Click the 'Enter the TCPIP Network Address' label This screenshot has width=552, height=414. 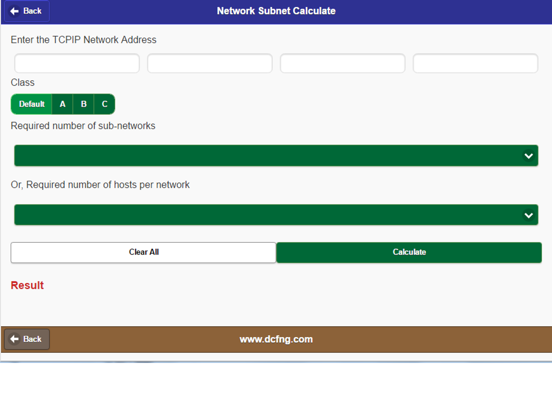pyautogui.click(x=83, y=40)
